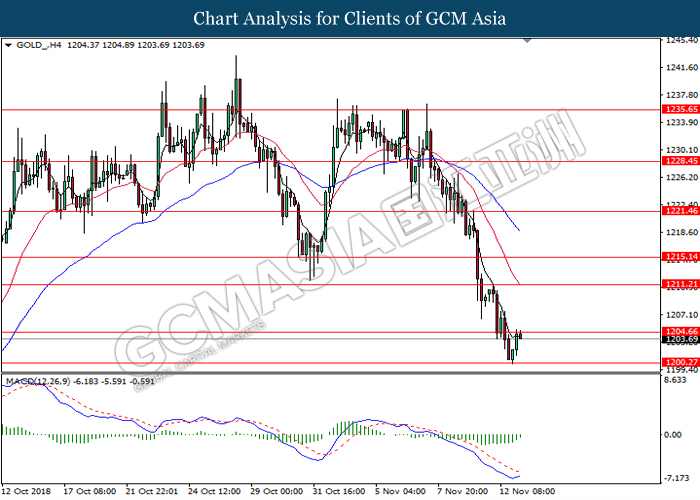Select the 12 Oct 2018 date label
This screenshot has width=700, height=500.
point(26,491)
